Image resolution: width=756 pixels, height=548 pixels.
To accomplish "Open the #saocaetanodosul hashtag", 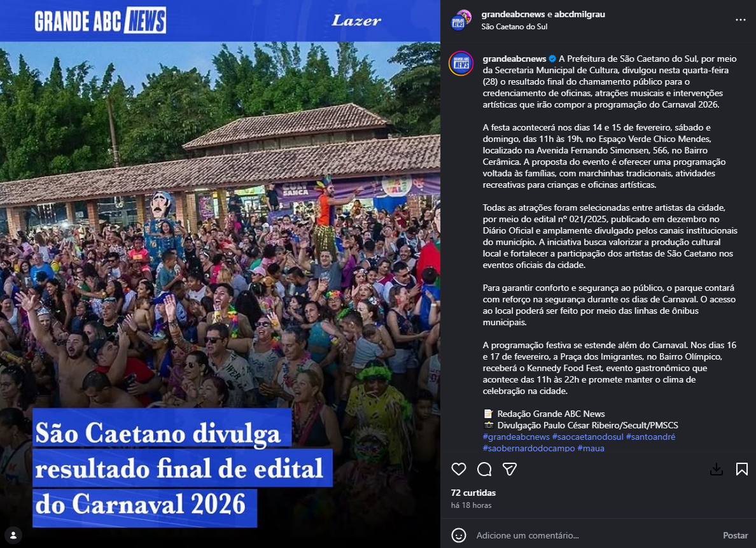I will (588, 437).
